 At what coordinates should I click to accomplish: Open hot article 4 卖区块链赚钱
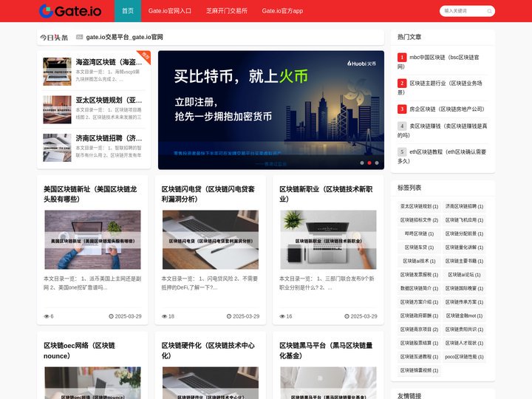443,130
